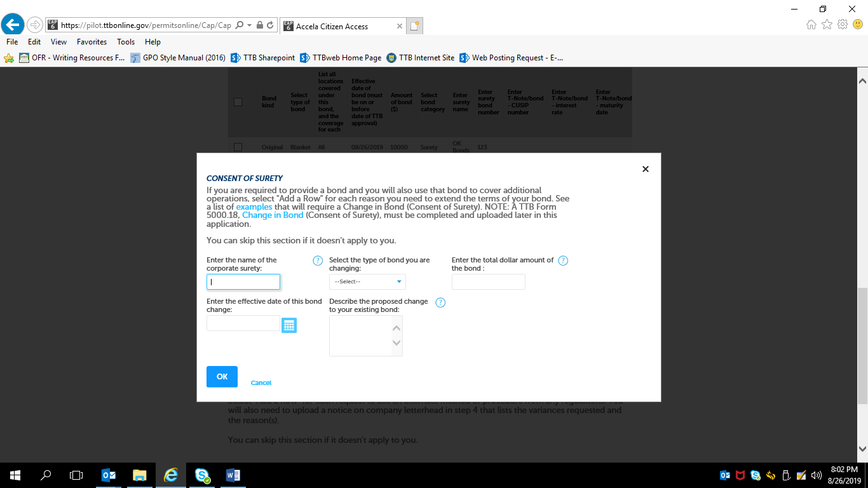Open the View menu
868x488 pixels.
(59, 41)
